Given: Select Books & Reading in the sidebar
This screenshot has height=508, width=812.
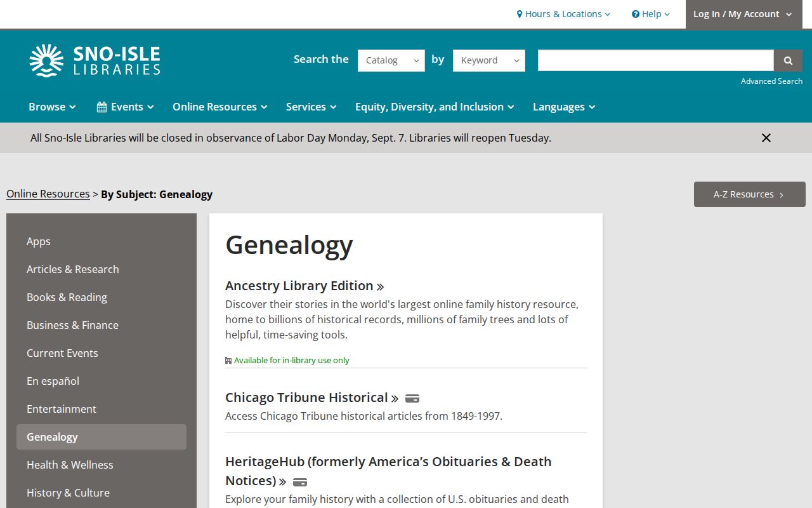Looking at the screenshot, I should pos(101,297).
